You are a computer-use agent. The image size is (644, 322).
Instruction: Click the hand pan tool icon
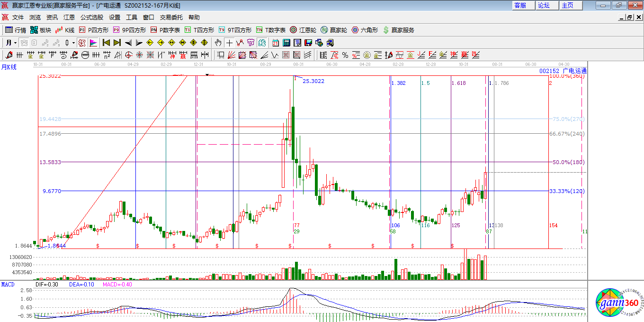click(218, 43)
